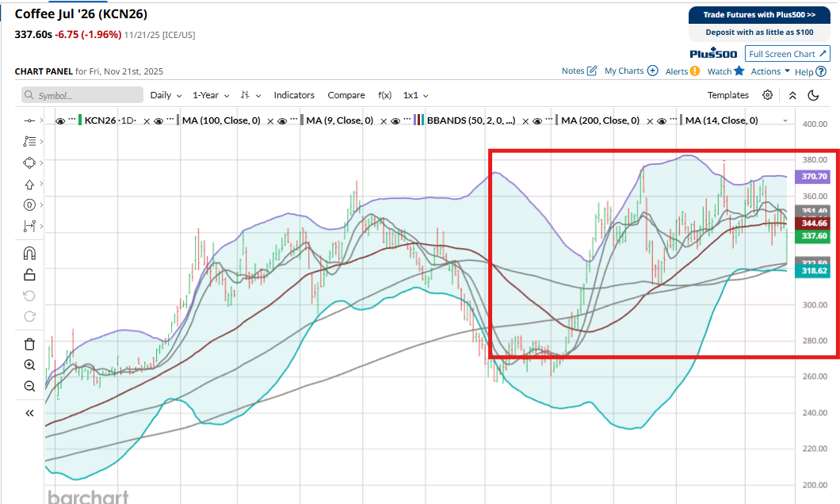Click the lock drawings icon
This screenshot has width=840, height=504.
point(29,275)
